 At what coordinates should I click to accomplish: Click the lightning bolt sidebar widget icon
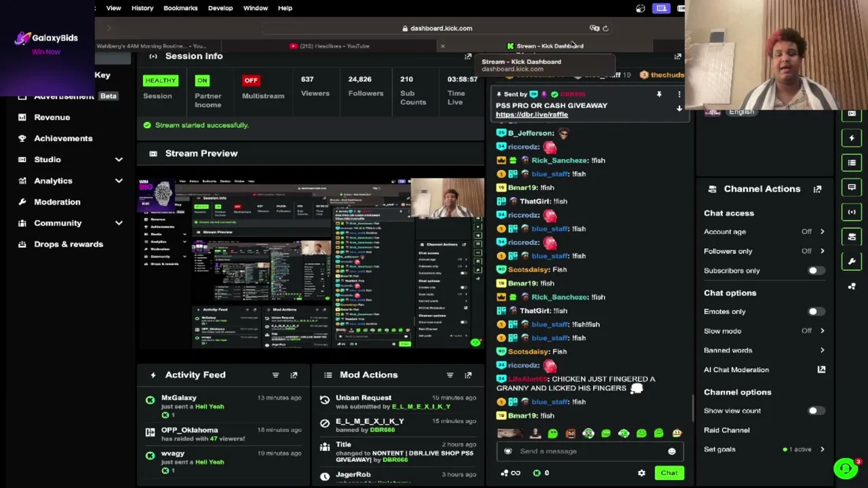click(x=852, y=138)
